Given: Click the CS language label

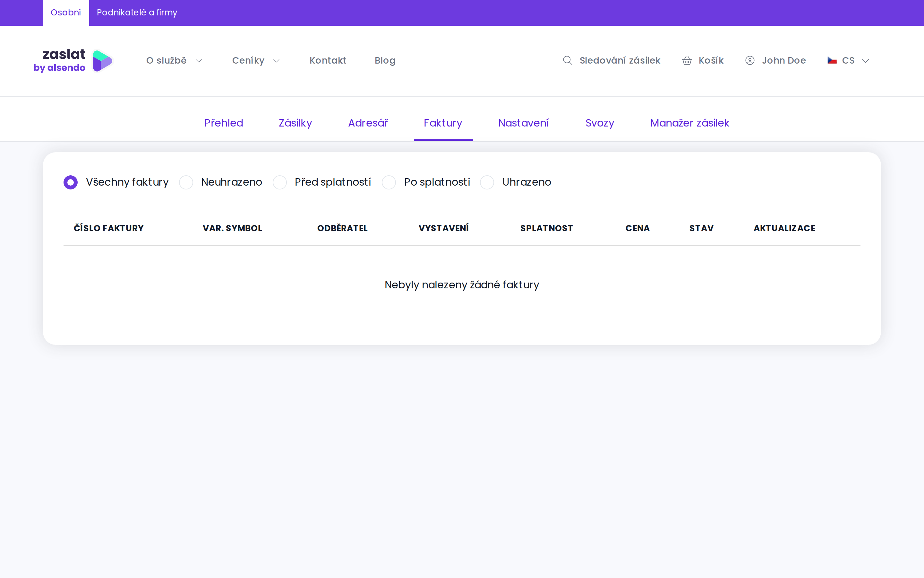Looking at the screenshot, I should point(848,60).
